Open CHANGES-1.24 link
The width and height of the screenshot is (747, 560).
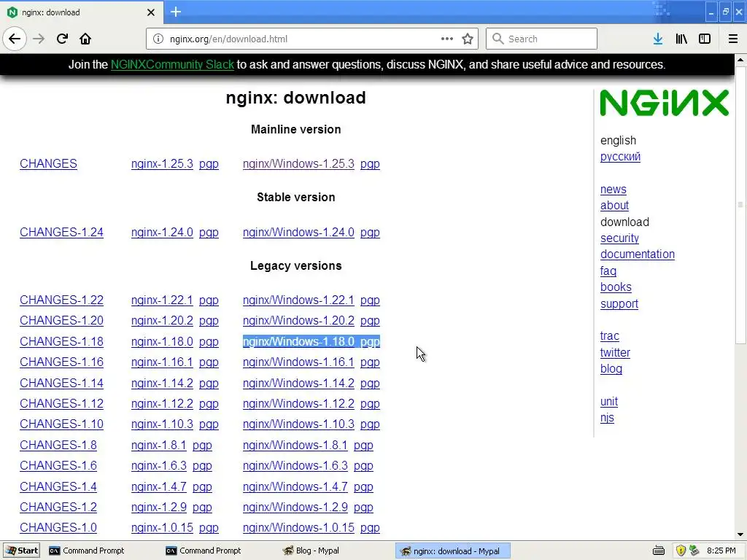(x=61, y=233)
